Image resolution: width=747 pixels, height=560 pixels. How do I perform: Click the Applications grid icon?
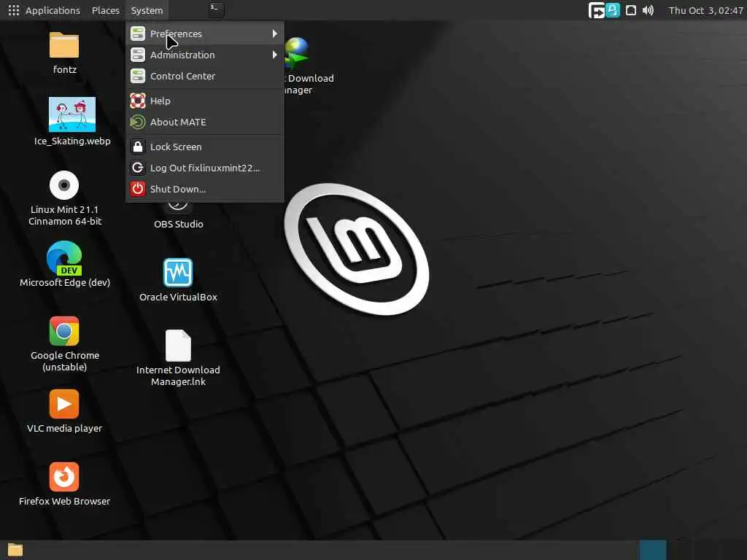(x=14, y=10)
